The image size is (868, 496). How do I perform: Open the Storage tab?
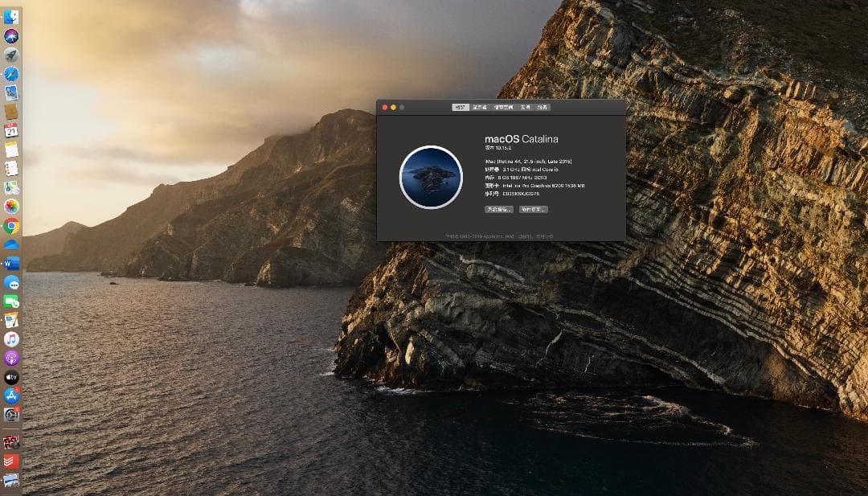pos(504,106)
